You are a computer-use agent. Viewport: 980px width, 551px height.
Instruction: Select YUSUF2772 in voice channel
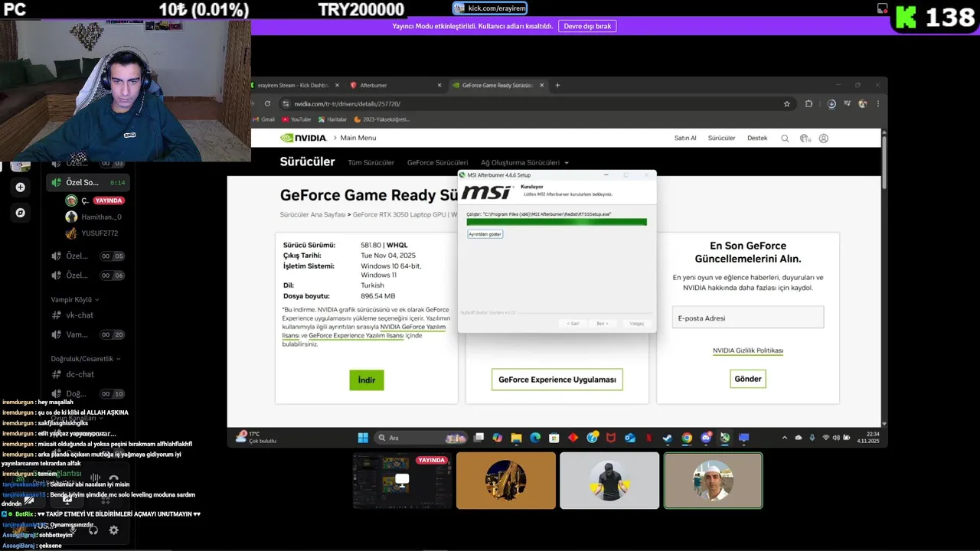click(x=92, y=233)
